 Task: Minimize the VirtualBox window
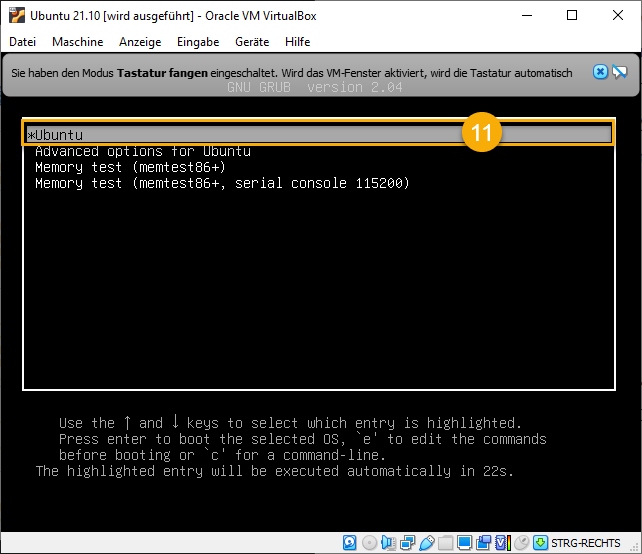(527, 16)
